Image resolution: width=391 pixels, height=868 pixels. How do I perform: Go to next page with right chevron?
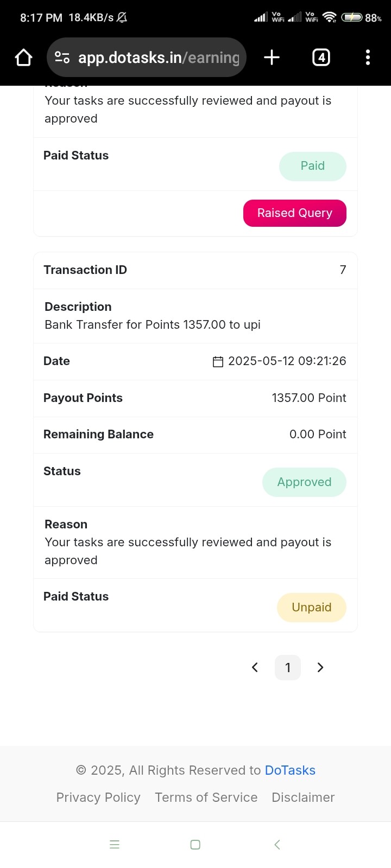coord(320,667)
